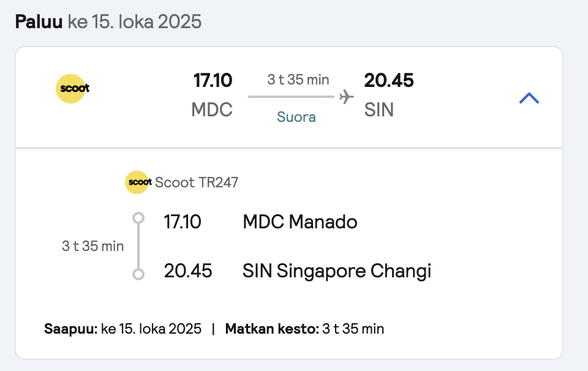Click the 3 t 35 min duration above the route line
This screenshot has width=588, height=371.
coord(298,80)
